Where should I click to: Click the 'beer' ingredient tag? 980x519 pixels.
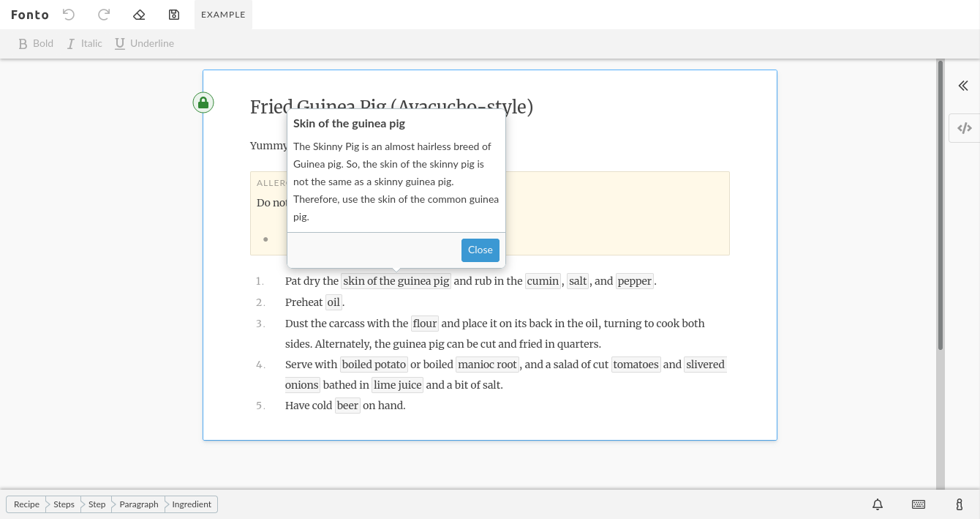pyautogui.click(x=347, y=406)
